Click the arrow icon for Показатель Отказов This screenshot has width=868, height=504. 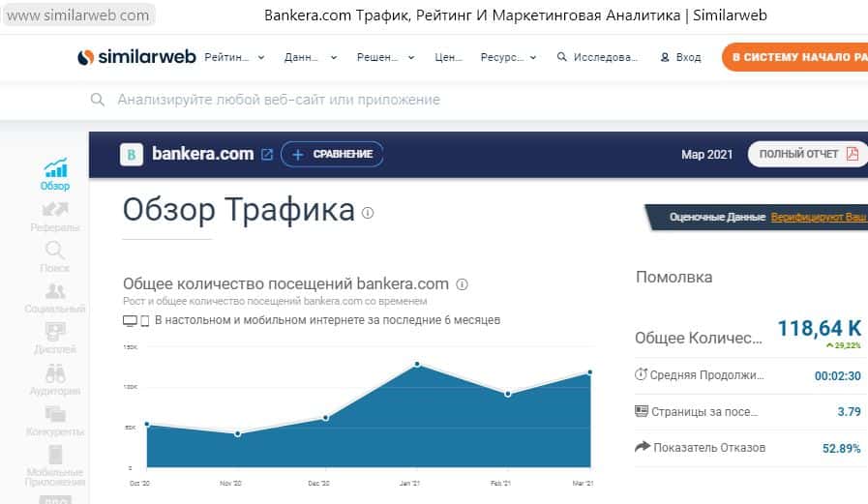(643, 447)
